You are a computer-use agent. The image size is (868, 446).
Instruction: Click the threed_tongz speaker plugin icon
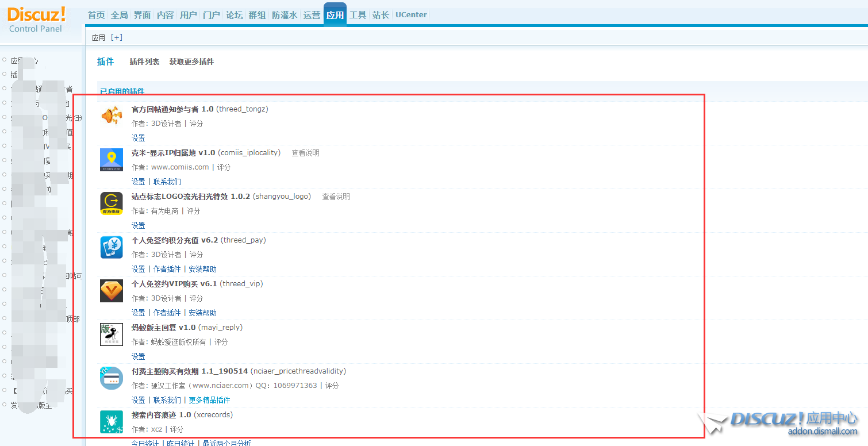112,116
